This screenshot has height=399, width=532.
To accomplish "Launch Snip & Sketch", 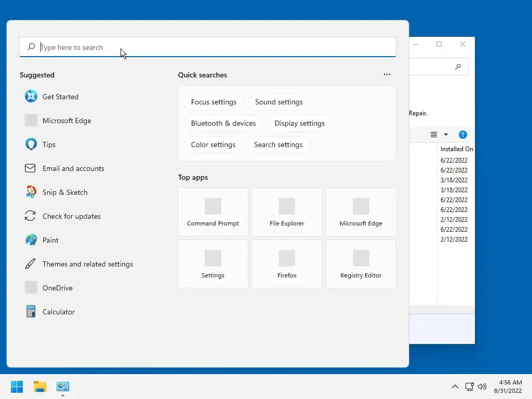I will 56,192.
